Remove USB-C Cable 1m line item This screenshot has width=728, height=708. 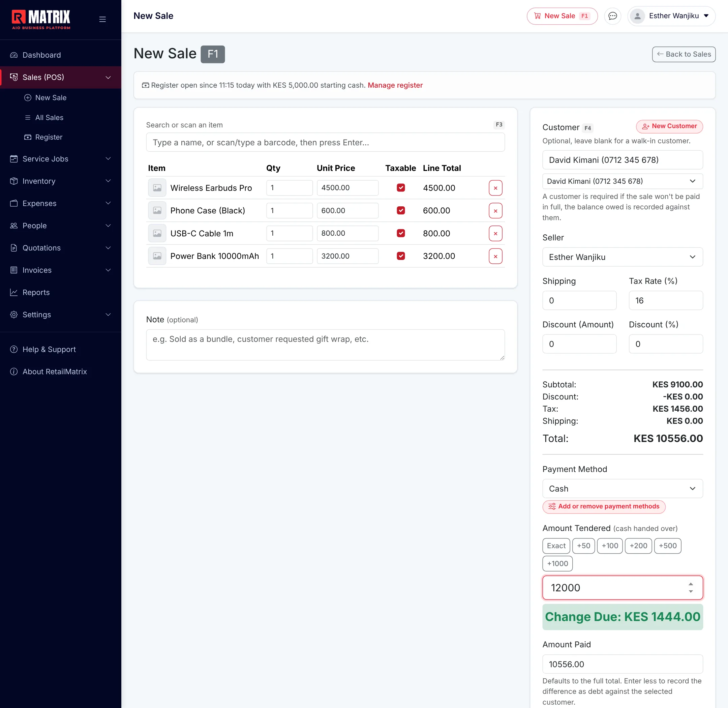click(x=496, y=234)
